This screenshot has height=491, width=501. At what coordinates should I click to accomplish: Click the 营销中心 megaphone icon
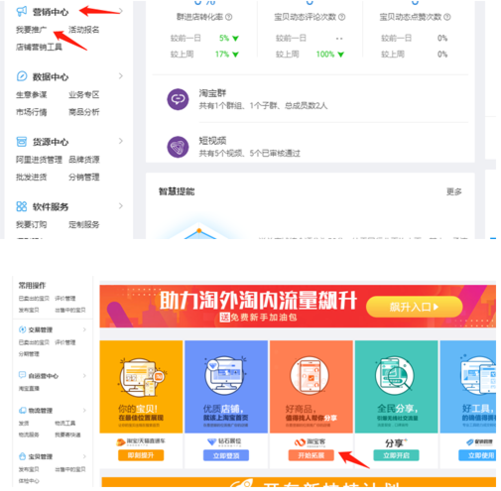click(x=22, y=11)
